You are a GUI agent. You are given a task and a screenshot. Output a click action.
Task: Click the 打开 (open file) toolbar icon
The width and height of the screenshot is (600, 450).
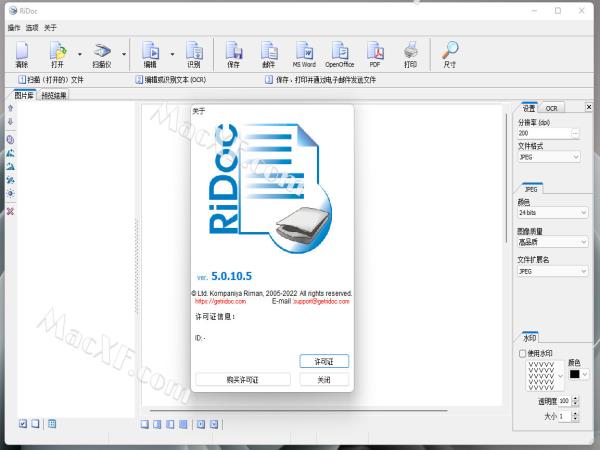[x=58, y=55]
